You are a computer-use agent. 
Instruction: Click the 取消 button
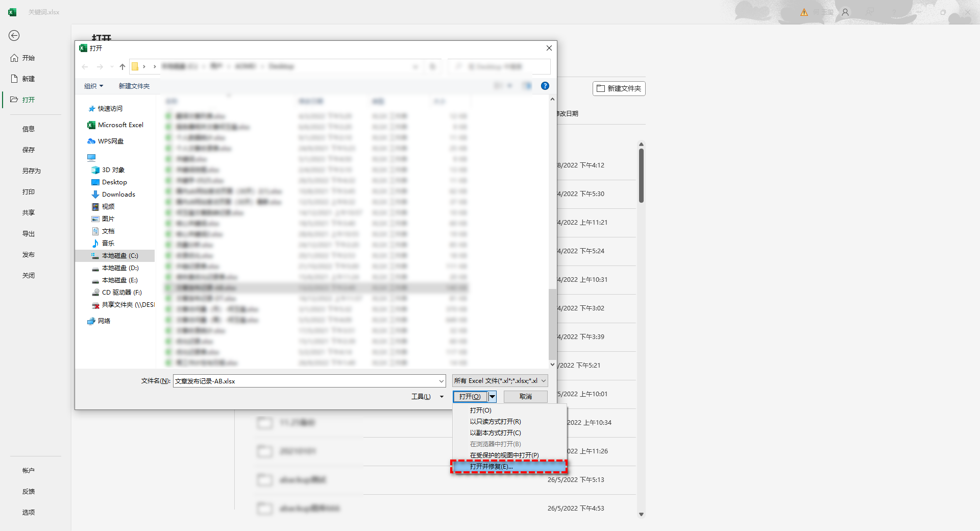click(x=525, y=397)
